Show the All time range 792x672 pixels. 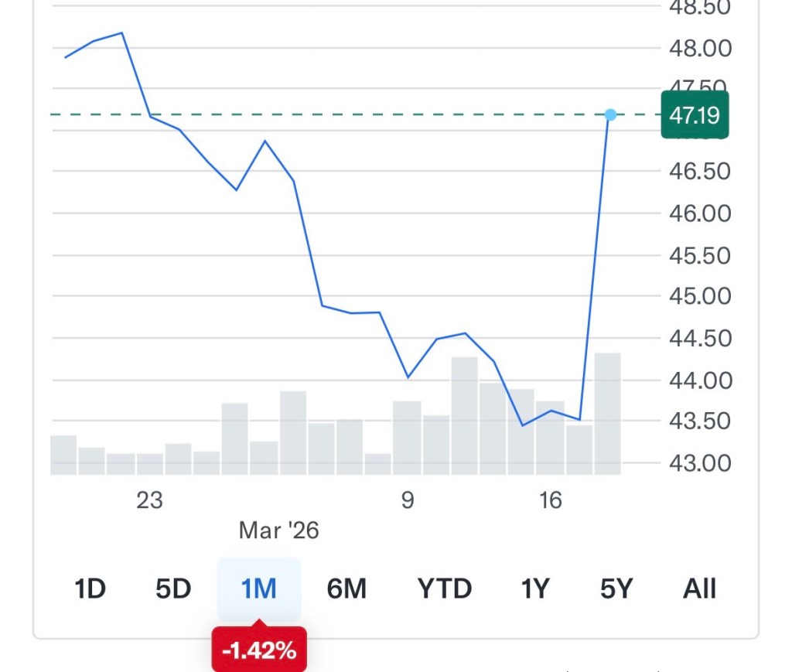tap(699, 589)
